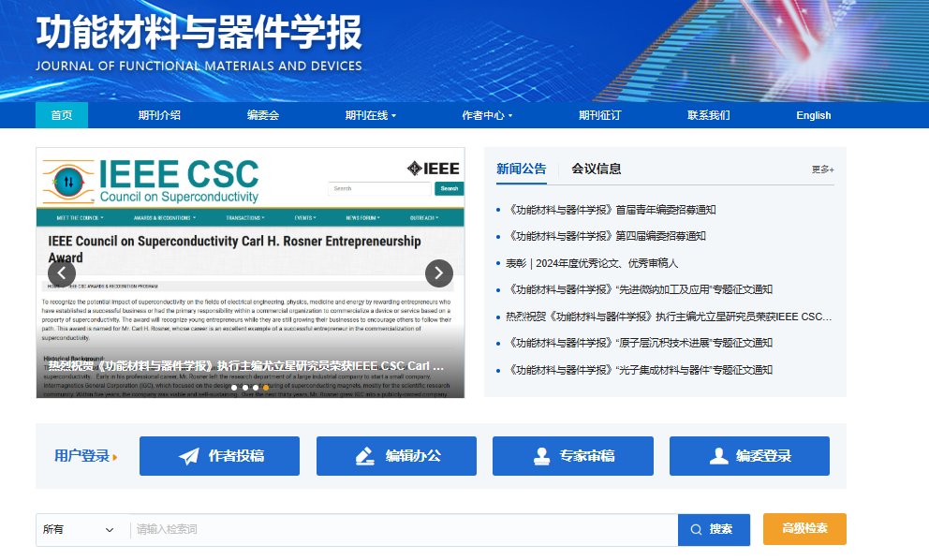This screenshot has height=560, width=929.
Task: Open the 所有 search scope dropdown
Action: (80, 529)
